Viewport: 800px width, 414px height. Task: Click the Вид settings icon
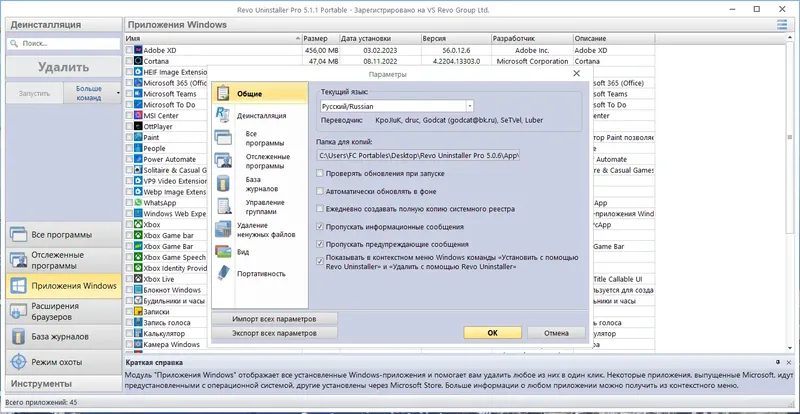223,252
